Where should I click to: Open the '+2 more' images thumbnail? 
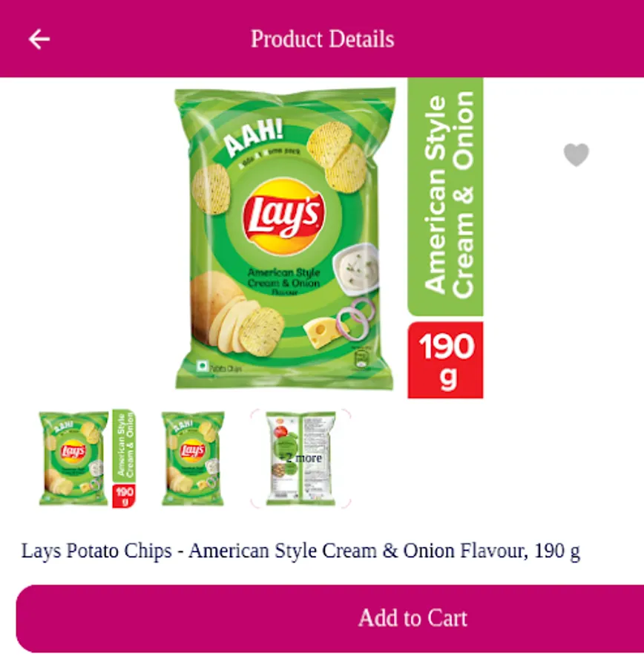pyautogui.click(x=300, y=459)
